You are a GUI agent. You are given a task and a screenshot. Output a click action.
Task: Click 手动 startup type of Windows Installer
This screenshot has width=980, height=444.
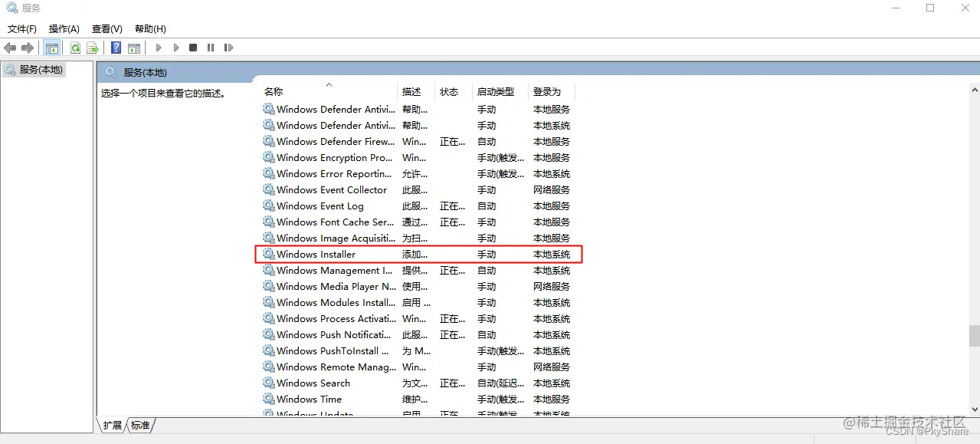[487, 254]
